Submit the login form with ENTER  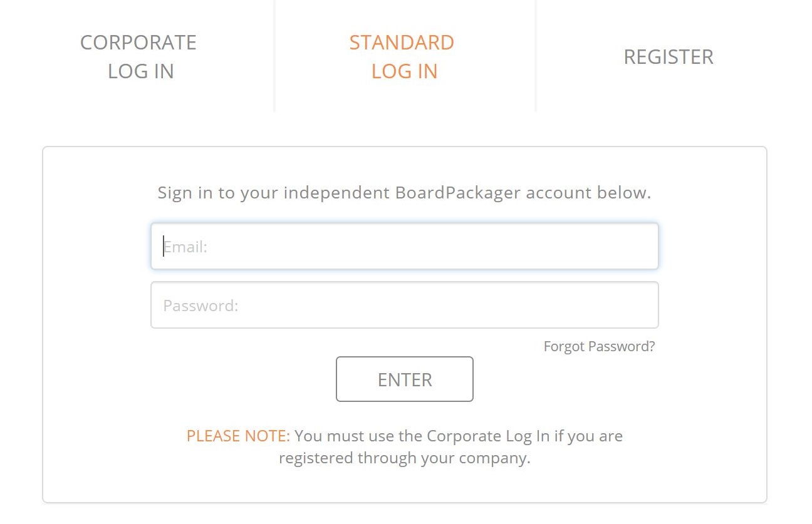404,379
